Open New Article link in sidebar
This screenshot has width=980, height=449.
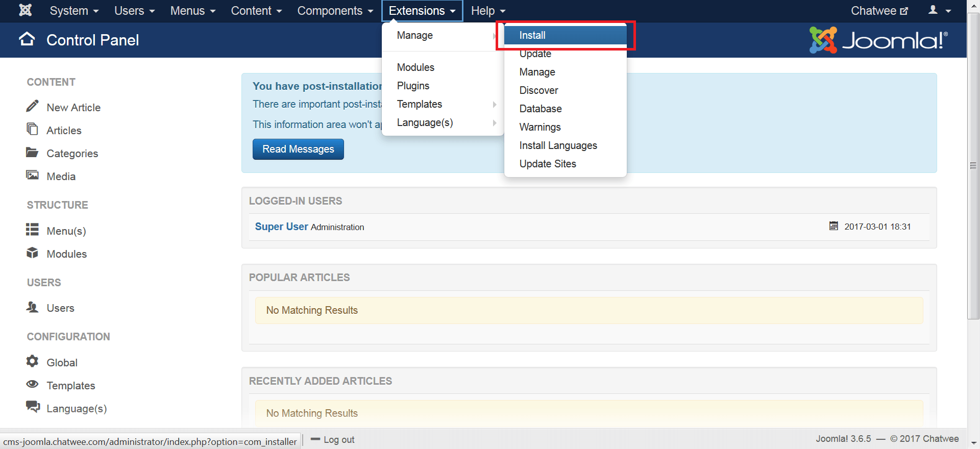click(x=73, y=108)
